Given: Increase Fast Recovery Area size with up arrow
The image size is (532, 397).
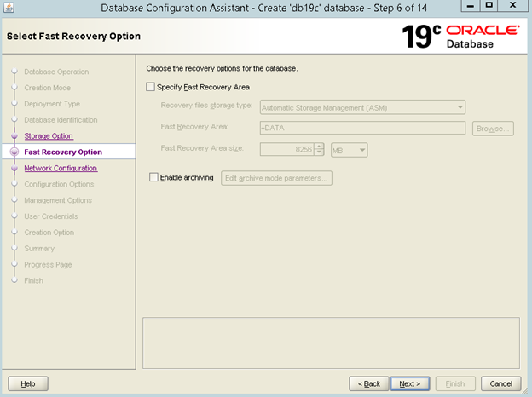Looking at the screenshot, I should click(319, 147).
